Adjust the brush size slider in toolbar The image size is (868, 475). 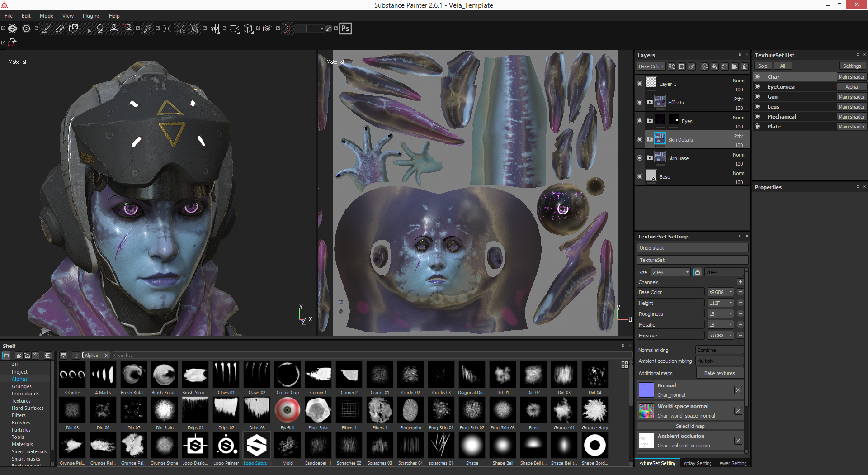pos(310,28)
